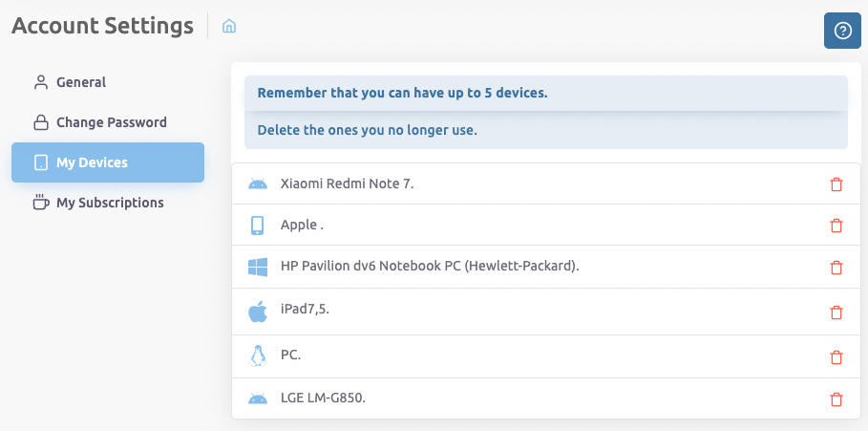Open the My Subscriptions section
This screenshot has width=868, height=431.
click(110, 203)
